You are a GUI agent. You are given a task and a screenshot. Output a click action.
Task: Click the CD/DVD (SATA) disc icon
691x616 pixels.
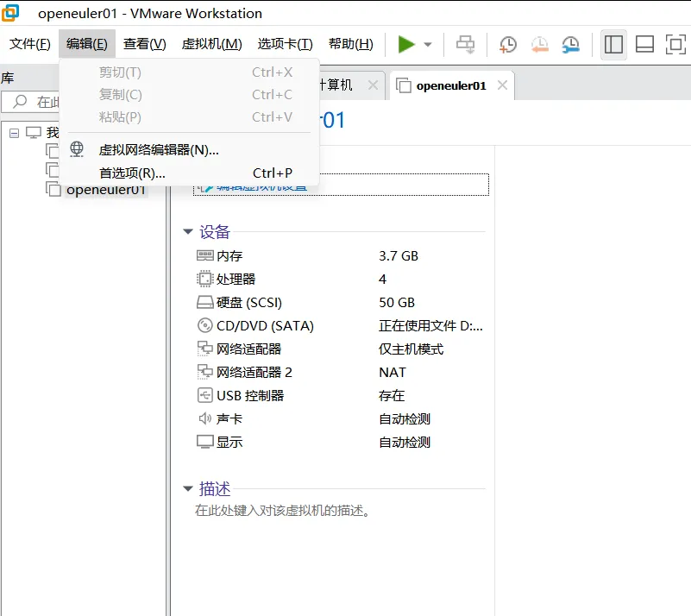204,325
